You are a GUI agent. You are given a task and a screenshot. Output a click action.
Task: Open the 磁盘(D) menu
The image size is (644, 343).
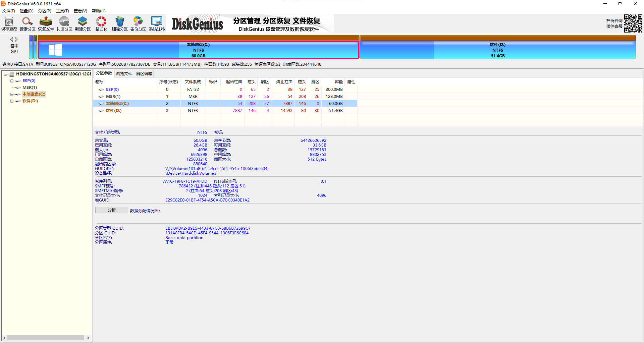27,11
